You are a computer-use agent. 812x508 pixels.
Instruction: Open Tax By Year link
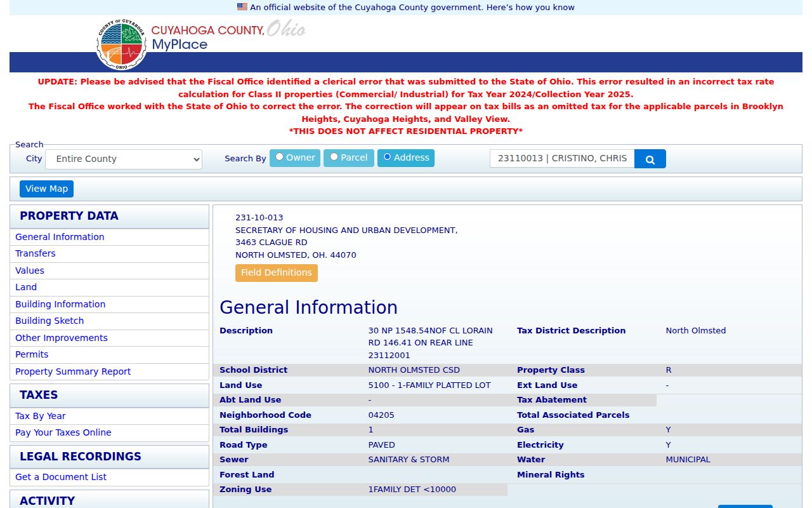[41, 416]
